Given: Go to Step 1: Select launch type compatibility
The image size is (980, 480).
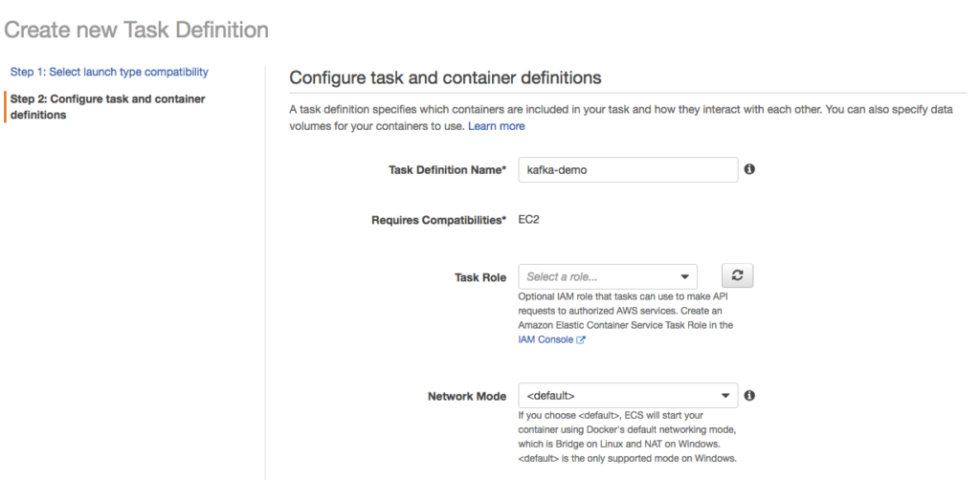Looking at the screenshot, I should (x=109, y=72).
